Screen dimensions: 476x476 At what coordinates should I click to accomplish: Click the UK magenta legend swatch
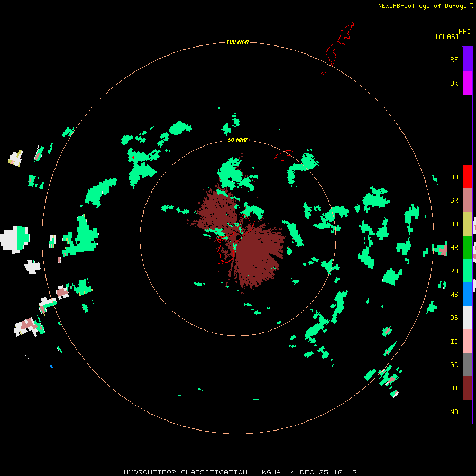[x=467, y=83]
